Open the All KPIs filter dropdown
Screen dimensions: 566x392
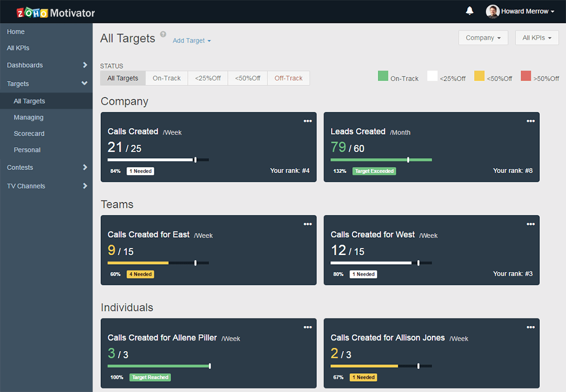point(537,38)
